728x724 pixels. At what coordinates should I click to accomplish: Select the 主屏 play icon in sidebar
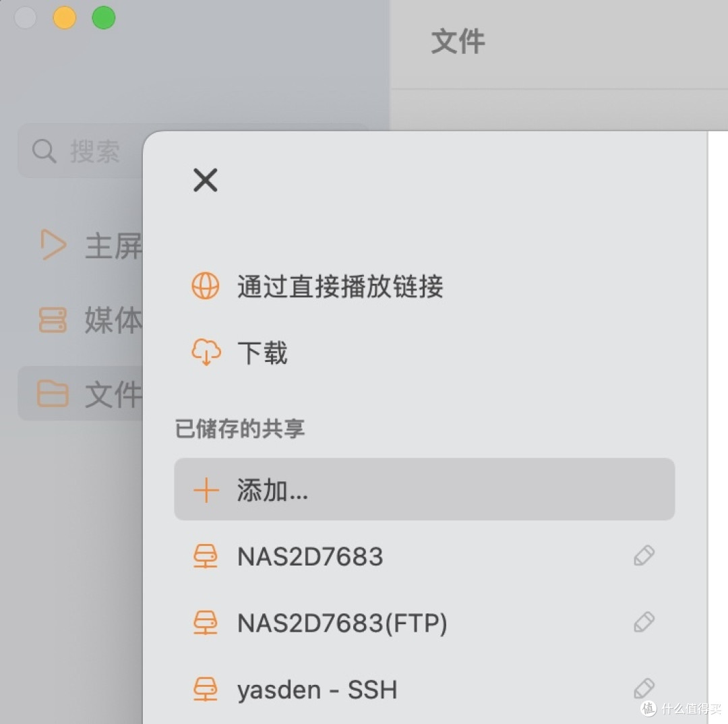tap(53, 245)
